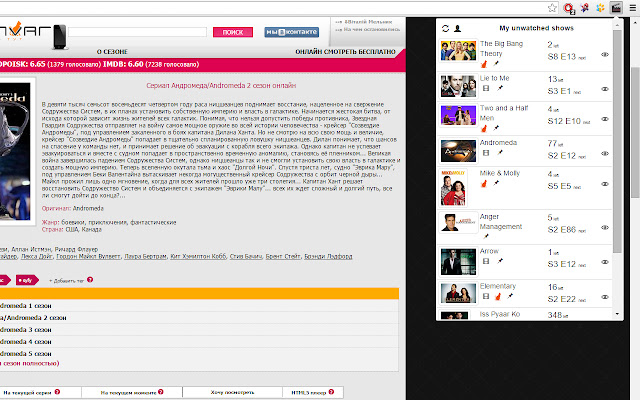Click the orange cat icon under Mike & Molly
Viewport: 640px width, 400px height.
[484, 184]
